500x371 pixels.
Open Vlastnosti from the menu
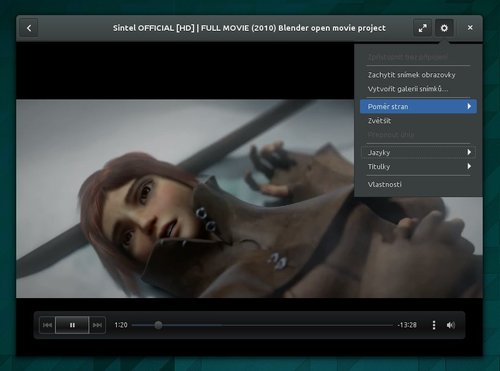pyautogui.click(x=418, y=184)
